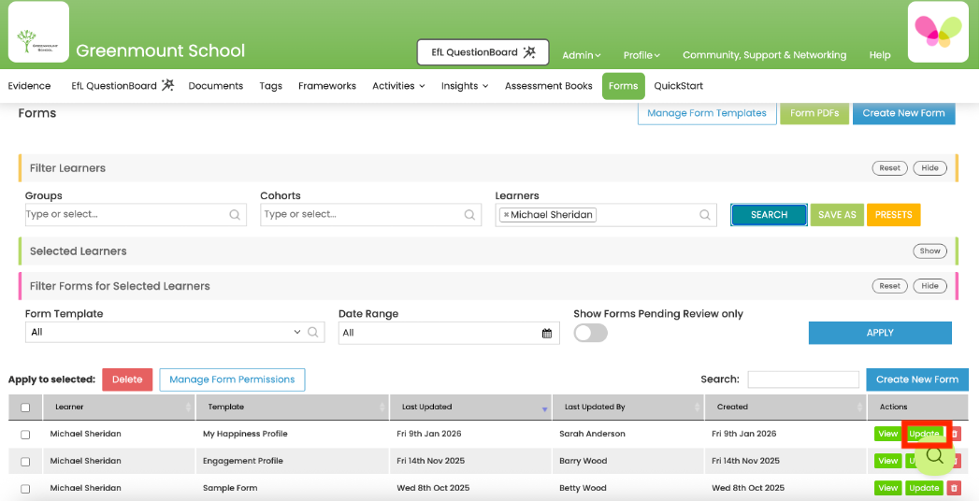Delete the My Happiness Profile form via trash icon
Viewport: 980px width, 501px height.
[955, 434]
